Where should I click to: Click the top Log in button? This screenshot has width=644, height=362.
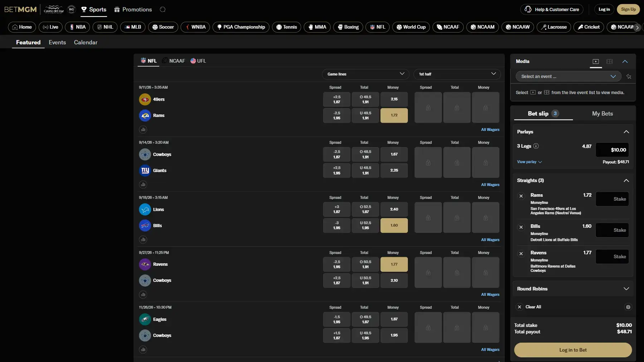point(604,9)
